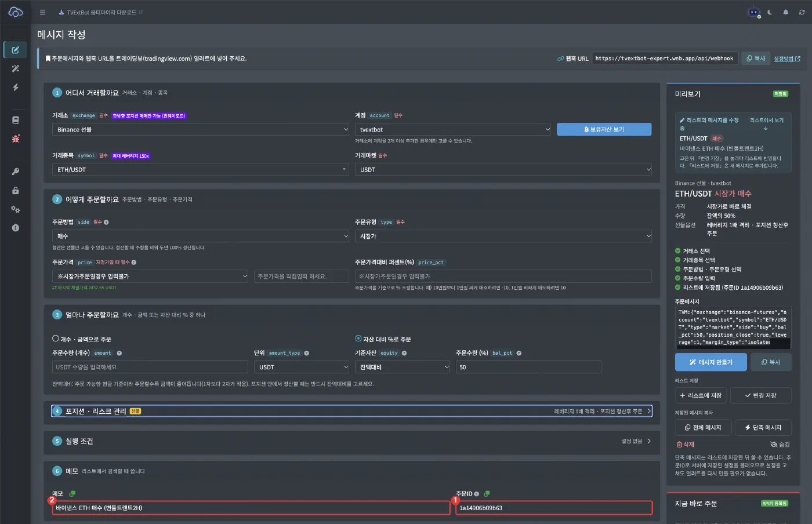Open the 거래소 Binance 선물 dropdown

pyautogui.click(x=201, y=130)
